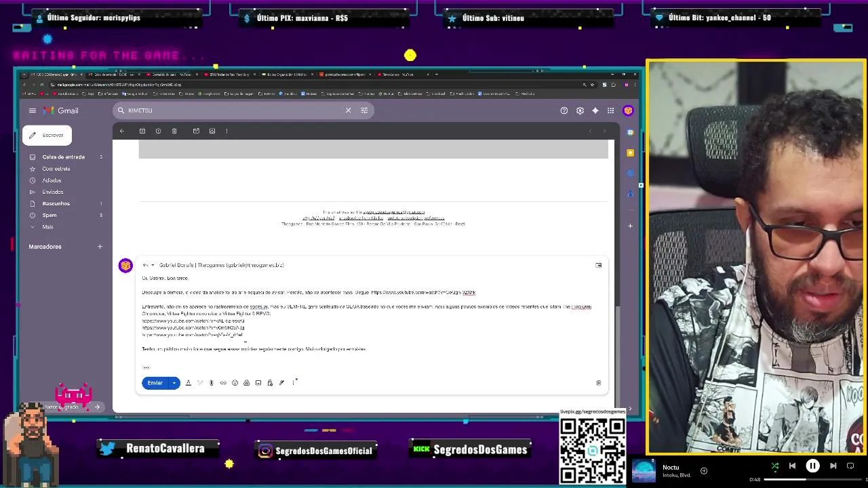Open Spam folder

[x=50, y=215]
